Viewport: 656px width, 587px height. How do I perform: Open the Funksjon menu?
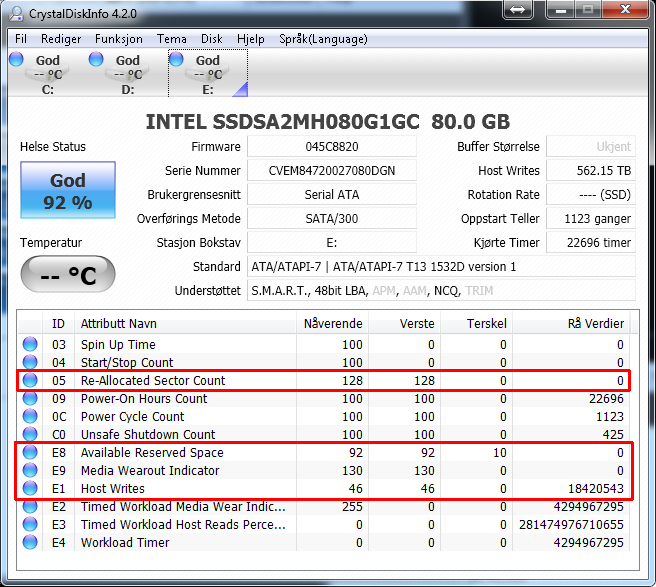tap(119, 39)
